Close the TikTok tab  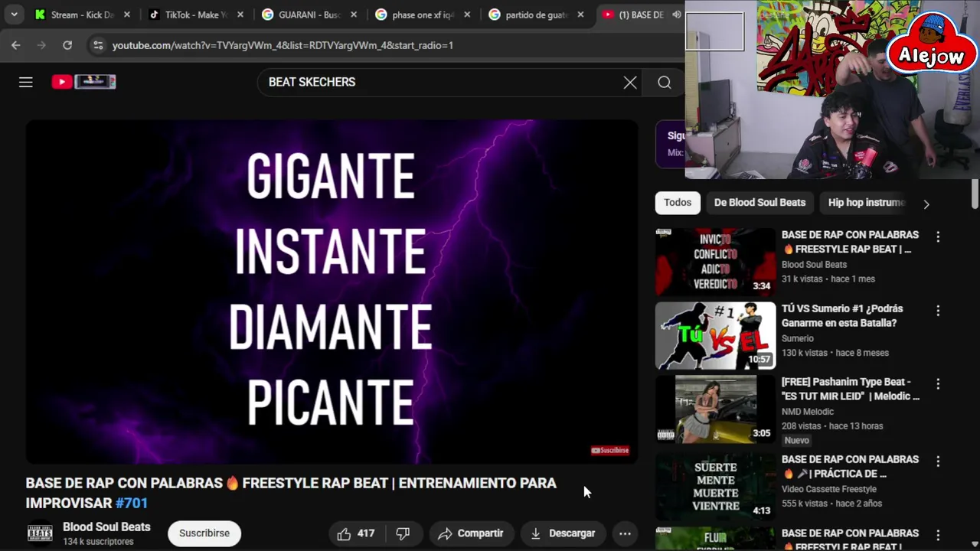[x=240, y=15]
